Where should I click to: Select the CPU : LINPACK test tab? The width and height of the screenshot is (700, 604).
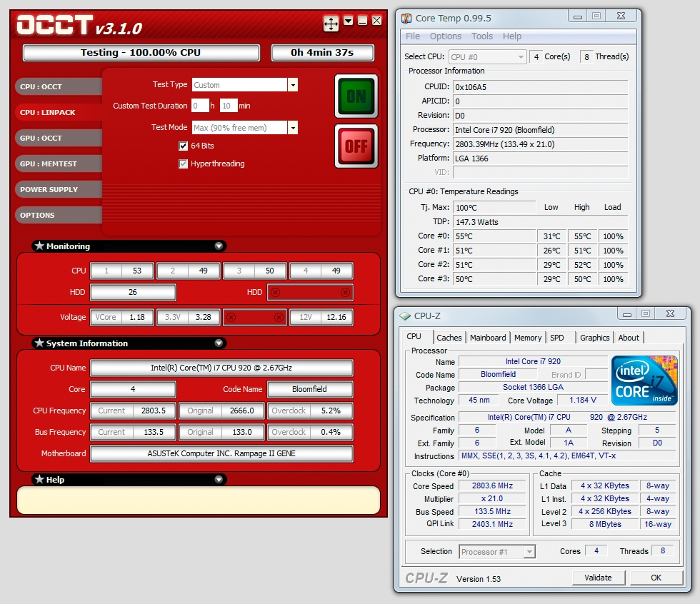pos(59,112)
